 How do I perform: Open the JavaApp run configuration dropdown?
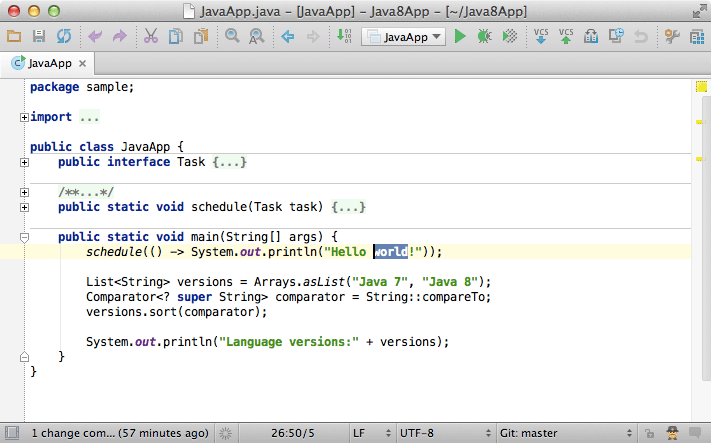pos(404,37)
